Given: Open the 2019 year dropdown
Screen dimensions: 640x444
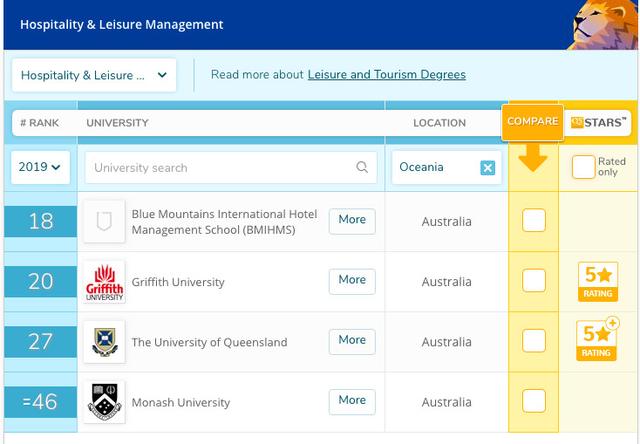Looking at the screenshot, I should (x=40, y=167).
